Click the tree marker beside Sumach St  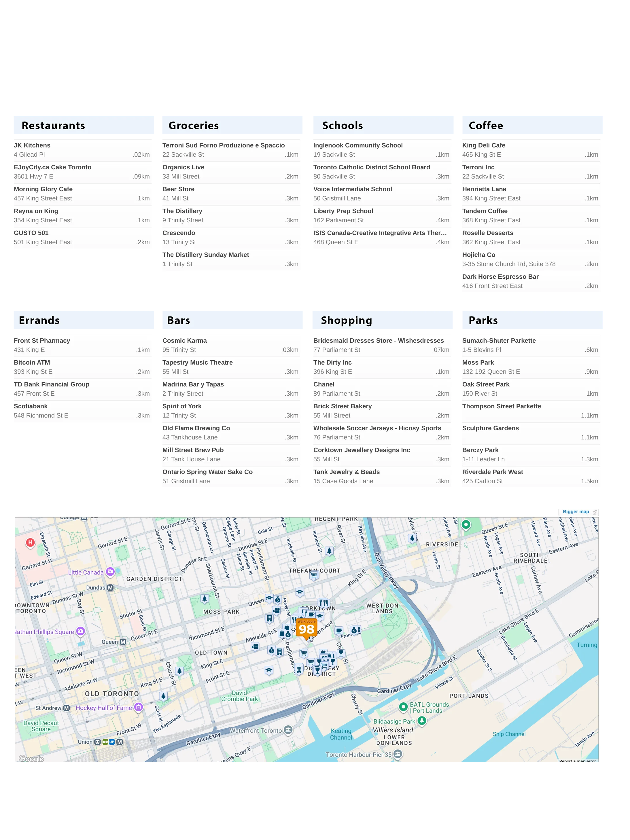tap(330, 551)
